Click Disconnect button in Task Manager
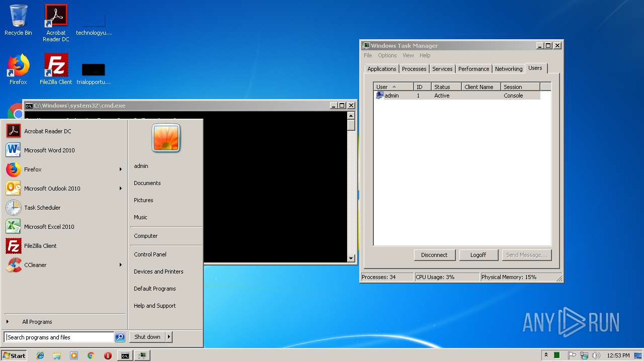Image resolution: width=644 pixels, height=362 pixels. click(434, 255)
